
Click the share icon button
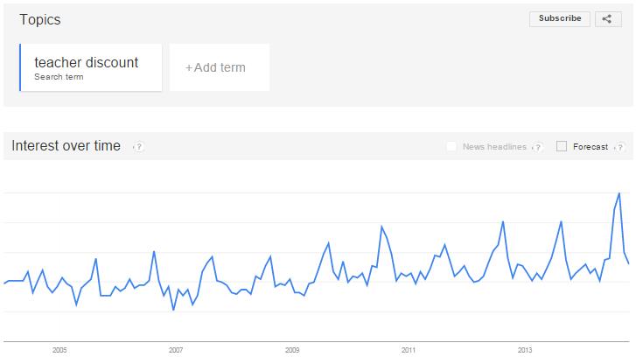pos(608,18)
